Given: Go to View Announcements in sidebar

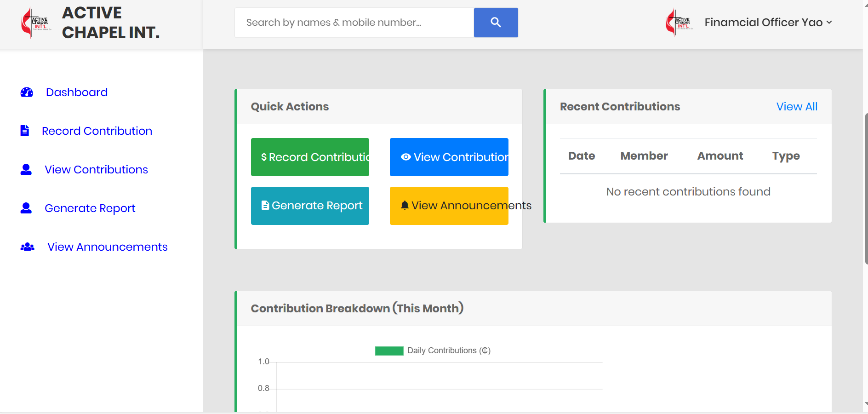Looking at the screenshot, I should tap(107, 247).
